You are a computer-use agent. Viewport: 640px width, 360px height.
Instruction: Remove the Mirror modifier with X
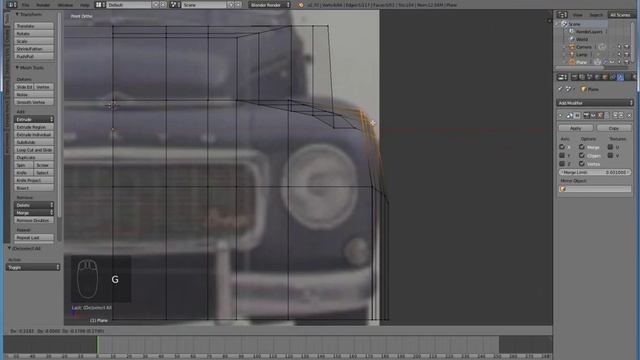(629, 116)
